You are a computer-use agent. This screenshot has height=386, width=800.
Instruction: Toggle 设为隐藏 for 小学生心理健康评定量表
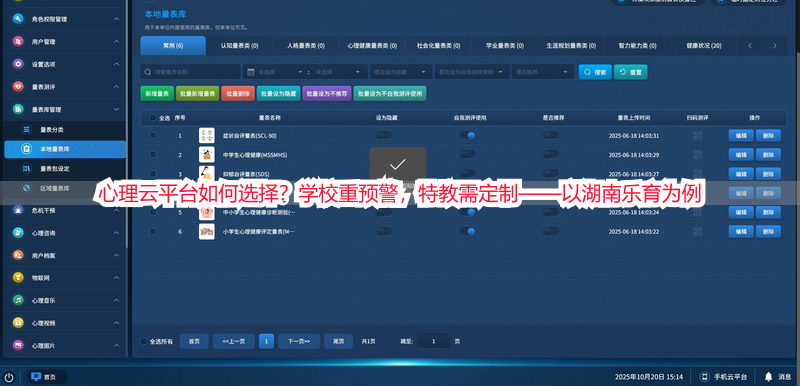point(384,231)
